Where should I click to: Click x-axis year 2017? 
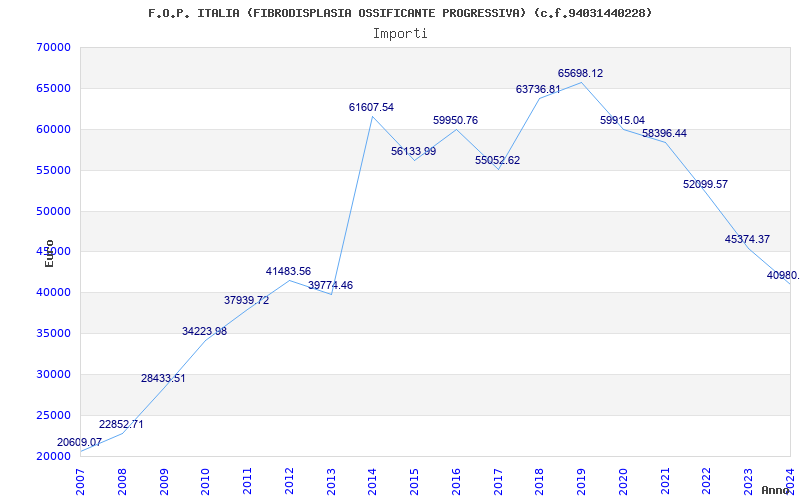coord(498,482)
